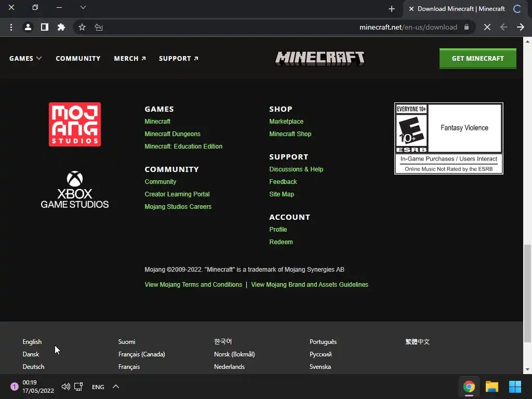
Task: Open the Community nav item
Action: (78, 58)
